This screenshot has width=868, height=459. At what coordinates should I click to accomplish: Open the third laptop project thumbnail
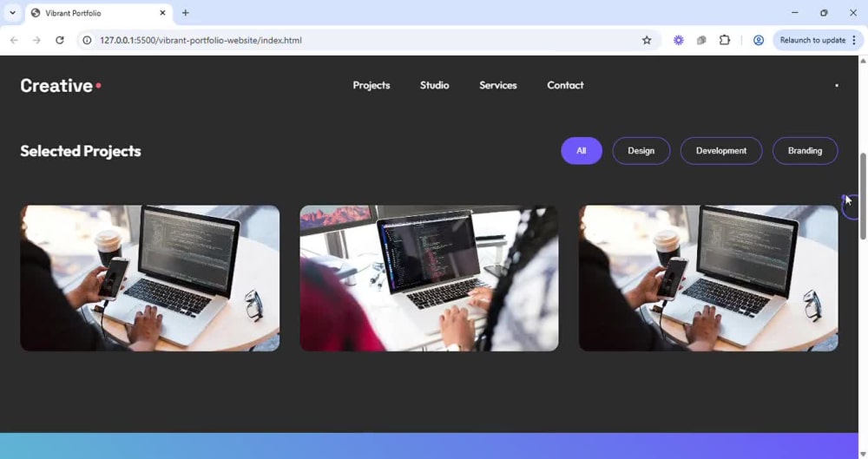708,278
